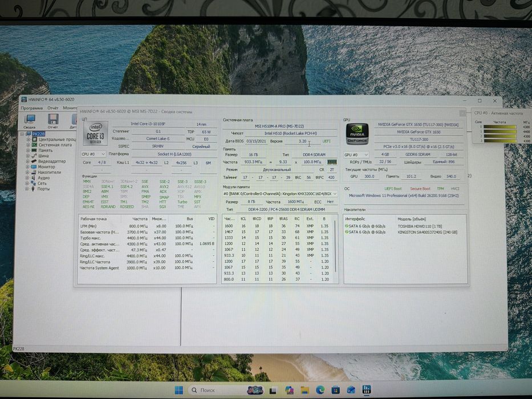Open Microsoft Edge from the taskbar

tap(320, 390)
